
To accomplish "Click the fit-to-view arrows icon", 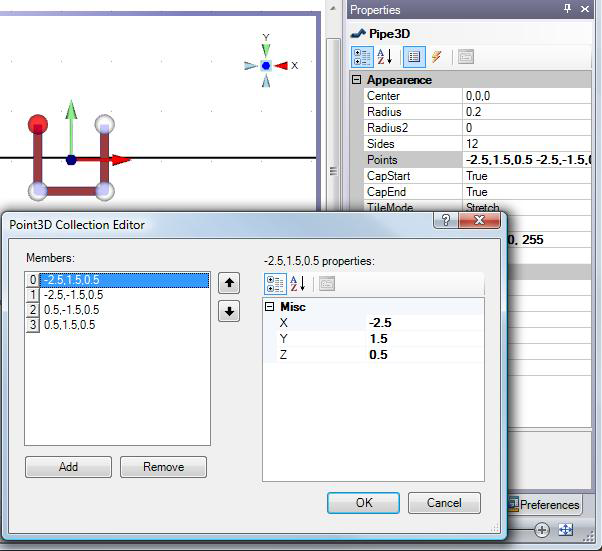I will [566, 530].
